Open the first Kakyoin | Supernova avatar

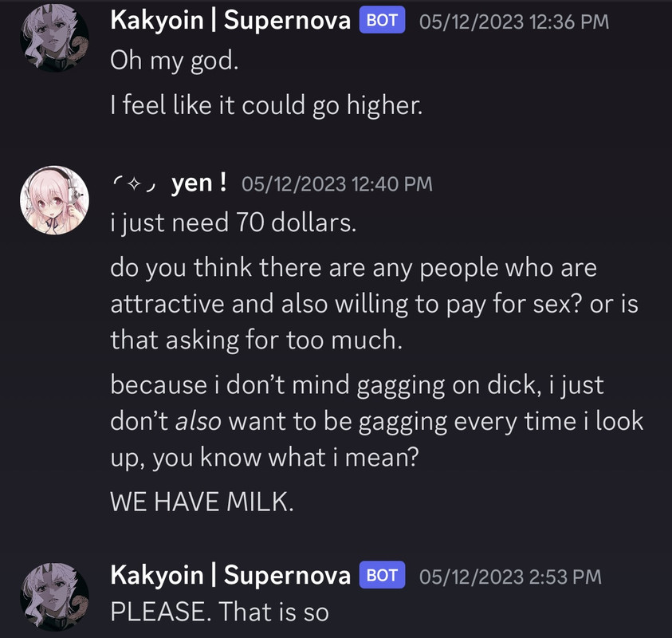[54, 37]
